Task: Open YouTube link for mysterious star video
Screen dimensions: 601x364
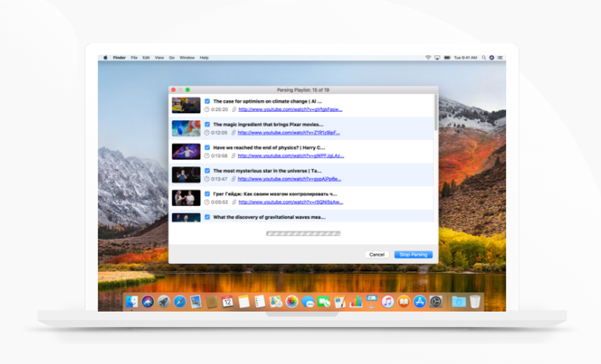Action: coord(289,179)
